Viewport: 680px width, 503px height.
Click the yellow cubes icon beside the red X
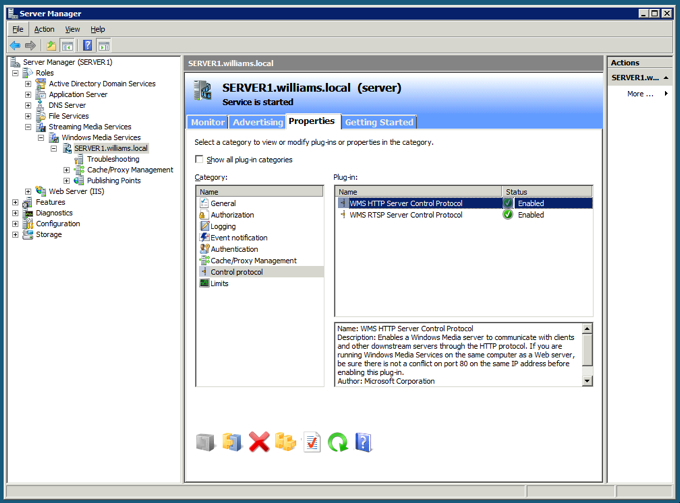[x=285, y=442]
